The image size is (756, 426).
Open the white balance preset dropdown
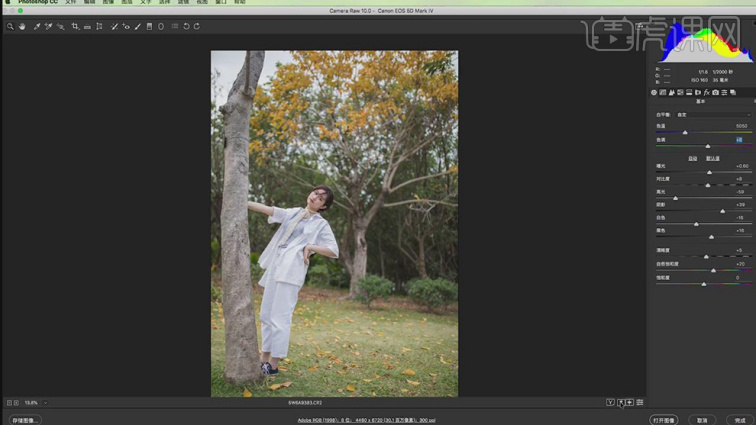tap(714, 115)
